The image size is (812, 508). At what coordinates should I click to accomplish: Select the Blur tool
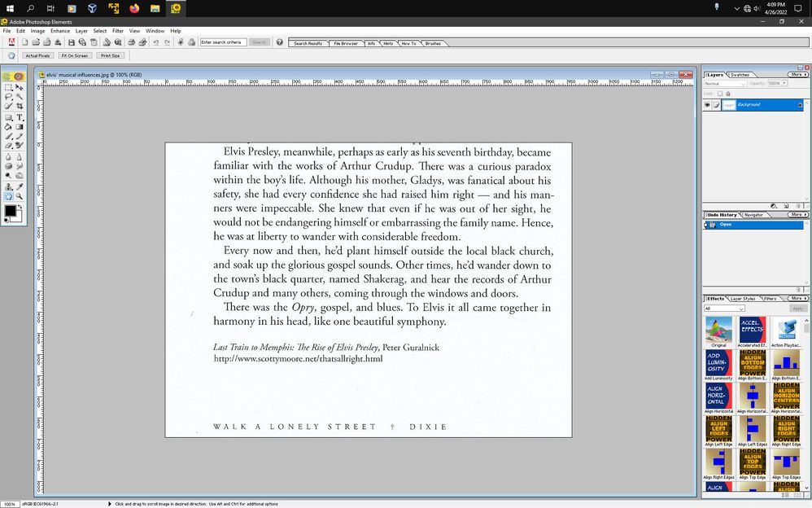tap(8, 156)
